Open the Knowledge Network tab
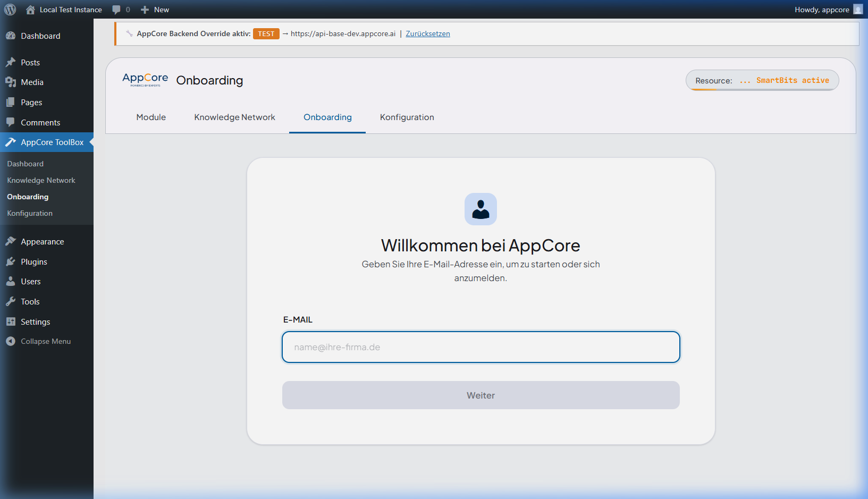The image size is (868, 499). tap(234, 117)
